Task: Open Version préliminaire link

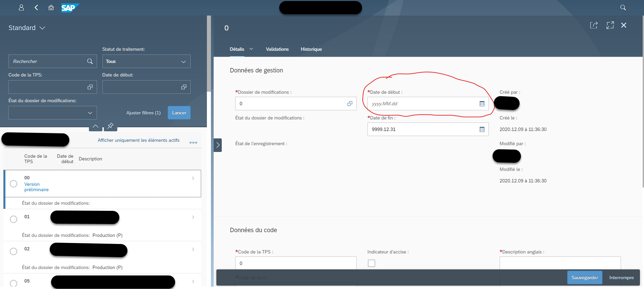Action: (37, 187)
